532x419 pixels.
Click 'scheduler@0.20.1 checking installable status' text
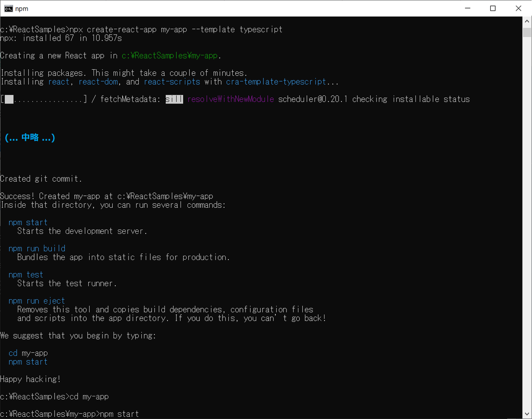coord(374,99)
